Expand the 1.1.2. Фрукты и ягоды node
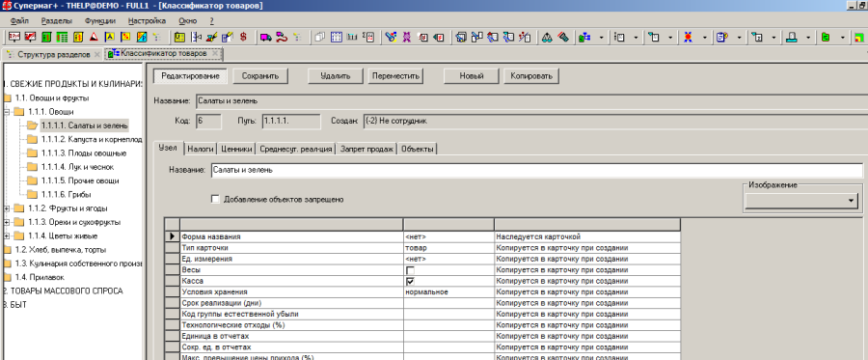 pyautogui.click(x=7, y=208)
